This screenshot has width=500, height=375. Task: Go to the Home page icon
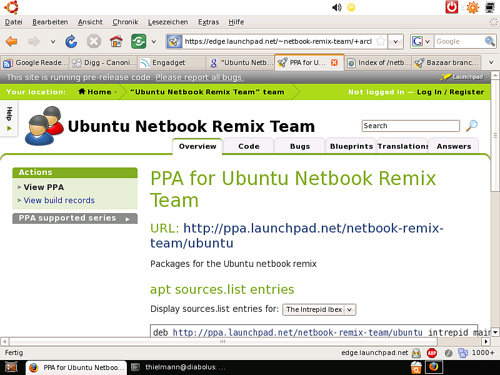pyautogui.click(x=116, y=42)
